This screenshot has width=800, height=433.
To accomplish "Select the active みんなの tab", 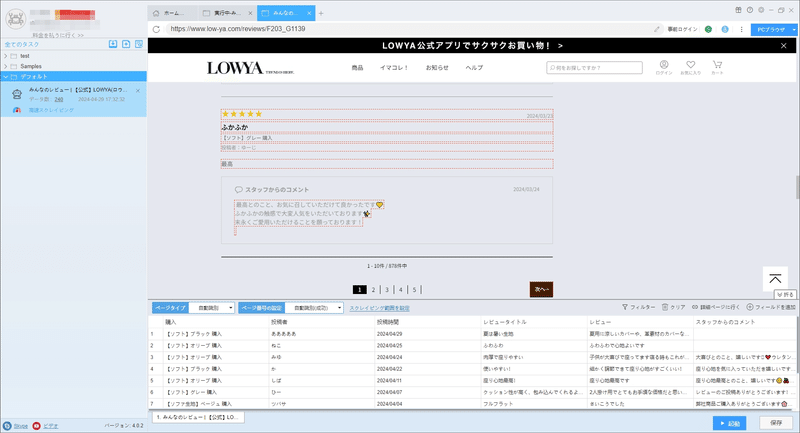I will (x=285, y=13).
